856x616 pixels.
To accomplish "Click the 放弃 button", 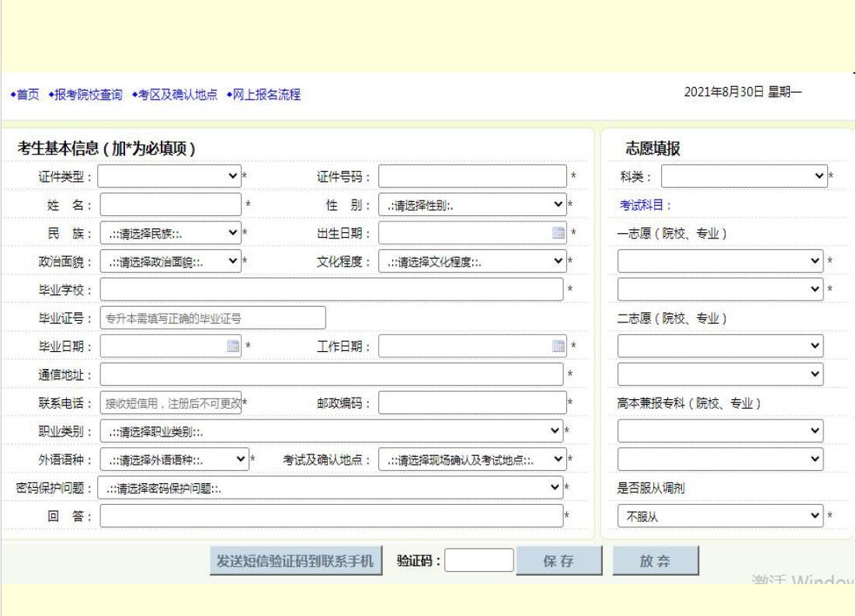I will tap(655, 561).
